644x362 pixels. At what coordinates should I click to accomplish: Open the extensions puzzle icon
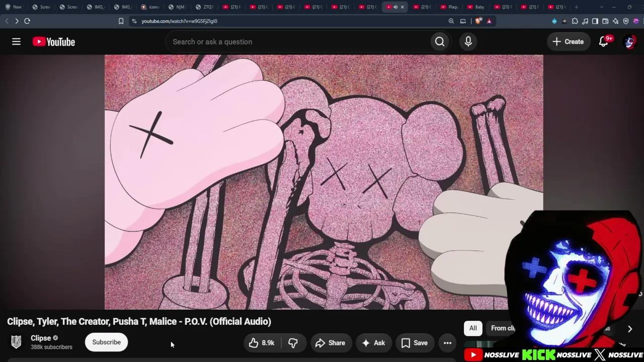point(575,21)
